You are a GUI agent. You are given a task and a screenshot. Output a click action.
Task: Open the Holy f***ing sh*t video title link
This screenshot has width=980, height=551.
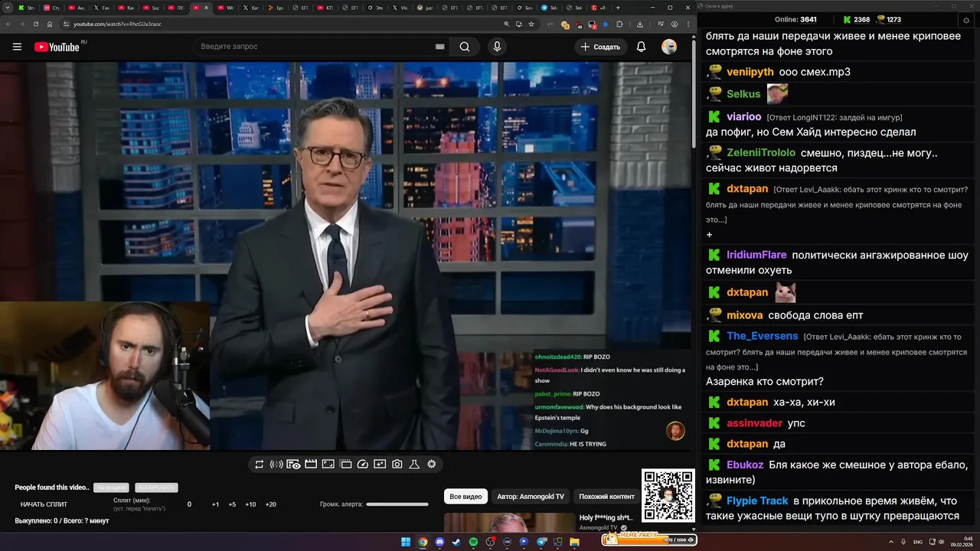(606, 518)
